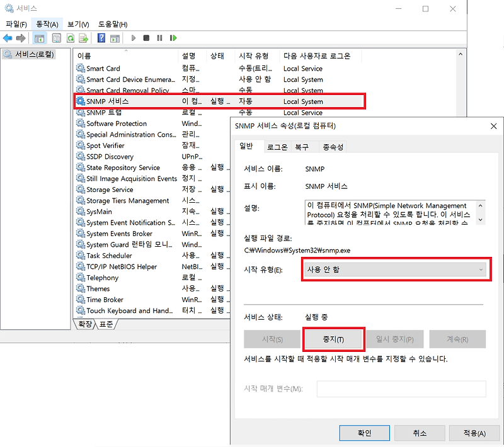Restart the service with the restart toolbar icon
504x447 pixels.
coord(172,38)
